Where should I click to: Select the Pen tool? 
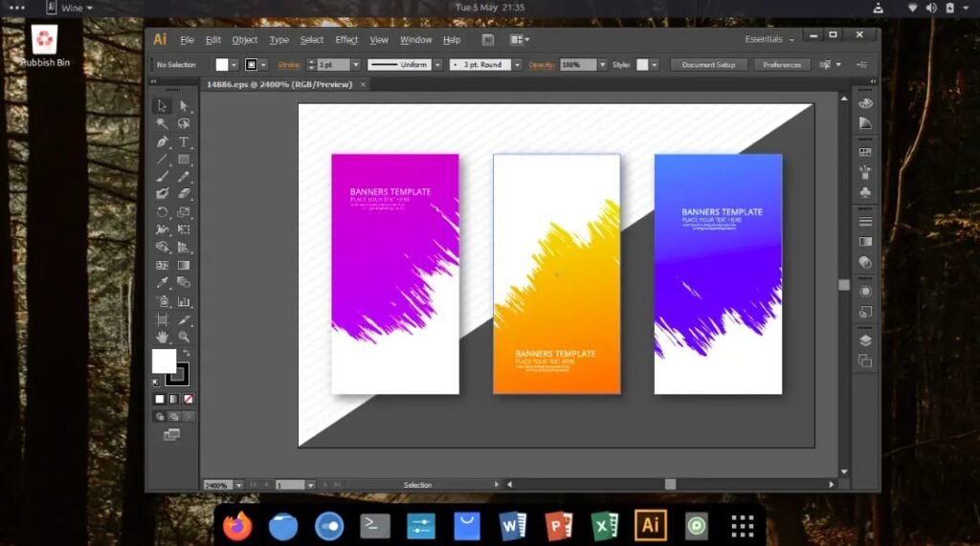(163, 142)
